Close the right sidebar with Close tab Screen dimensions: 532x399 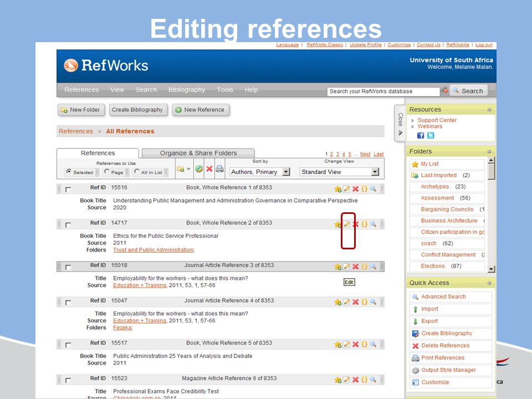tap(400, 124)
